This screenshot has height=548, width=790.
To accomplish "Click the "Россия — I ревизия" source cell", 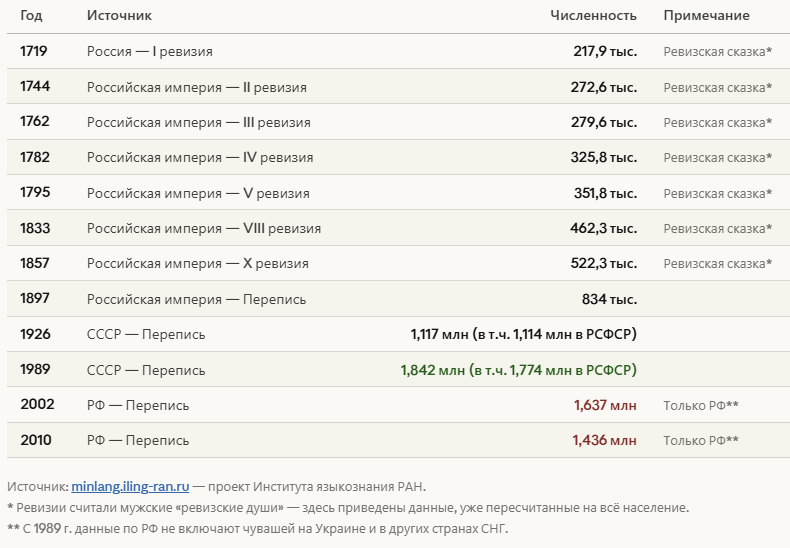I will point(150,51).
